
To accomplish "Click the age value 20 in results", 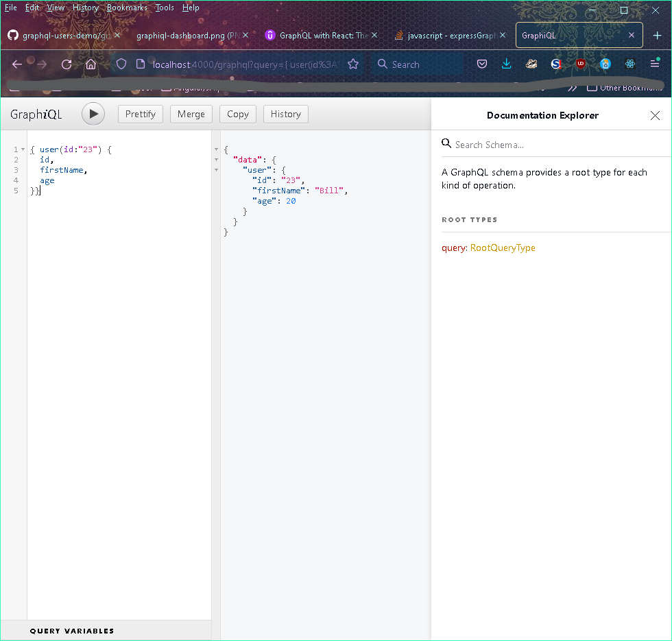I will click(291, 201).
